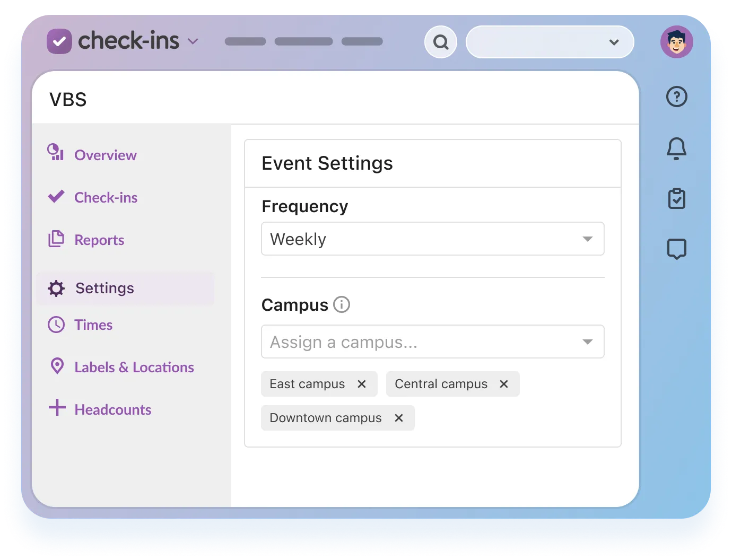
Task: Remove the East campus tag
Action: [362, 384]
